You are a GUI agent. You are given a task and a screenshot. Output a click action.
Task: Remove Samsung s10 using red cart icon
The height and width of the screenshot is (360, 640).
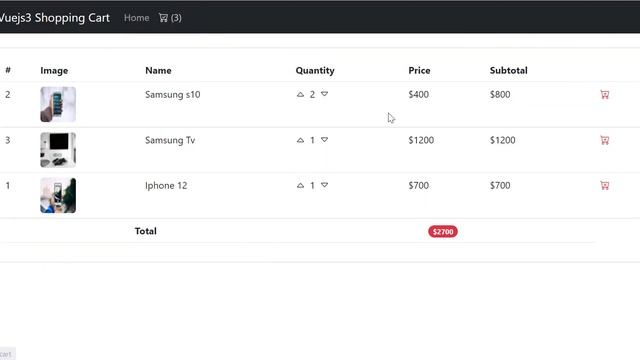coord(604,95)
